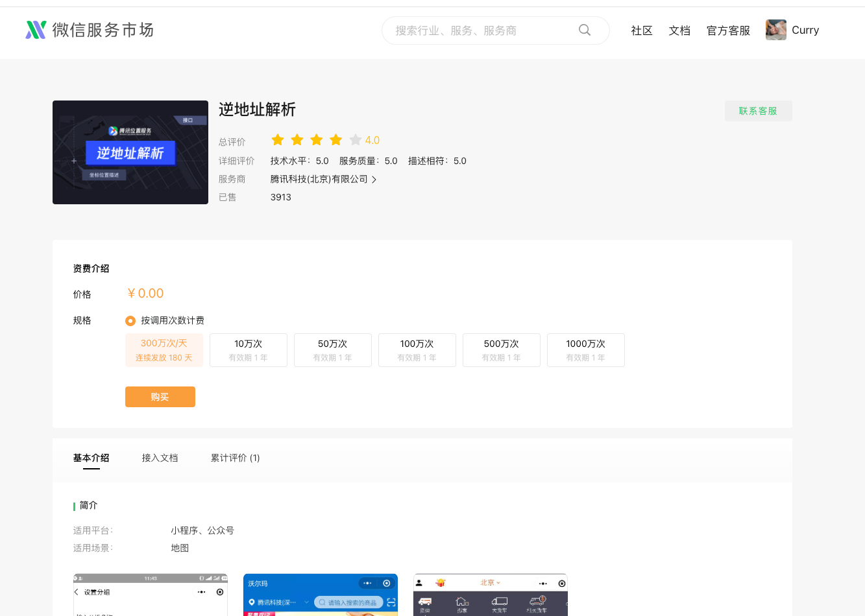Click more dots in 北京 screenshot
Viewport: 865px width, 616px height.
543,584
